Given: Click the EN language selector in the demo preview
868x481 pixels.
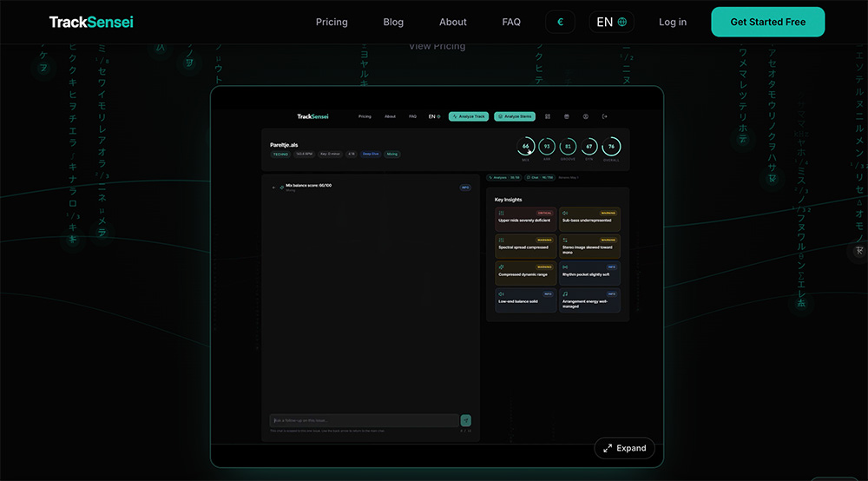Looking at the screenshot, I should pos(435,116).
